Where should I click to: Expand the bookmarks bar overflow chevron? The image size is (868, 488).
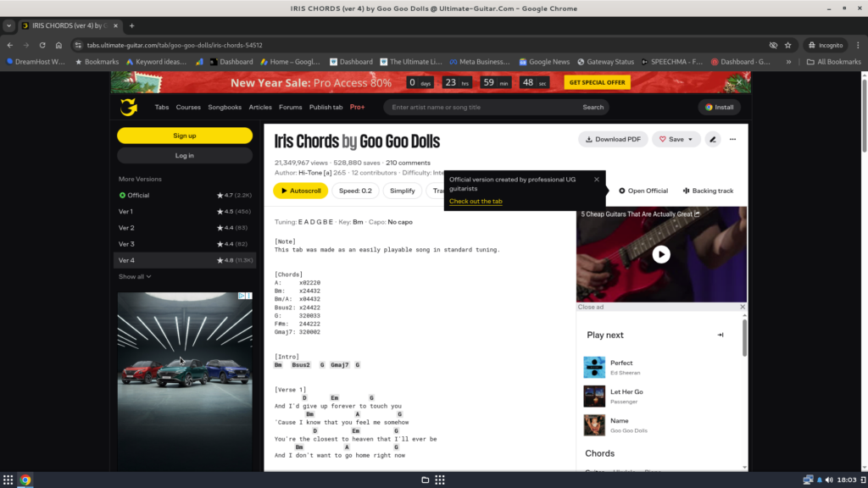click(789, 62)
